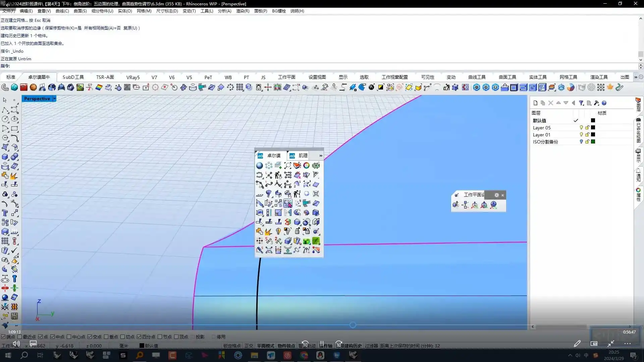Expand toolbar tabs overflow chevron after 出图
Viewport: 644px width, 362px height.
pyautogui.click(x=636, y=77)
